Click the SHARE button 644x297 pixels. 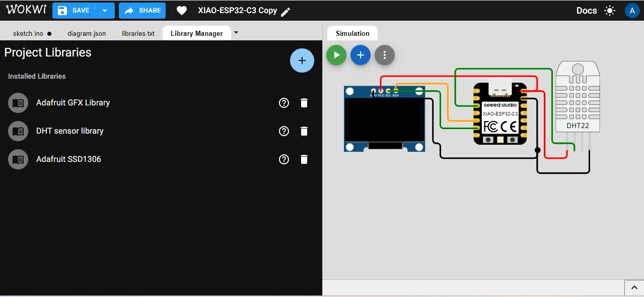click(x=142, y=11)
